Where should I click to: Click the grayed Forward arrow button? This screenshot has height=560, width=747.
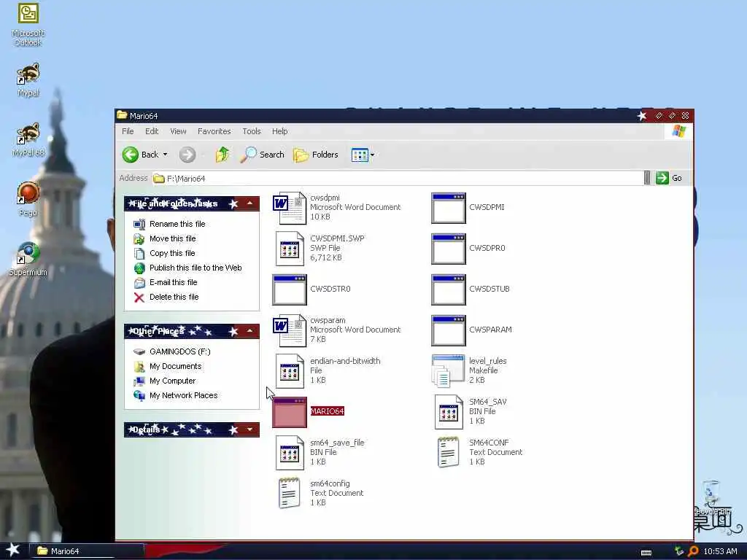point(187,155)
